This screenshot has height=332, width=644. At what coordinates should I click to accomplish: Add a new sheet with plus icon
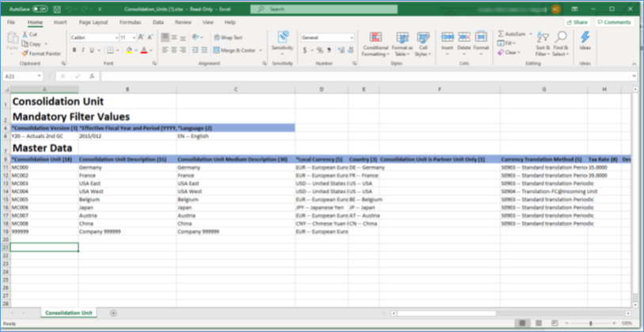point(113,313)
